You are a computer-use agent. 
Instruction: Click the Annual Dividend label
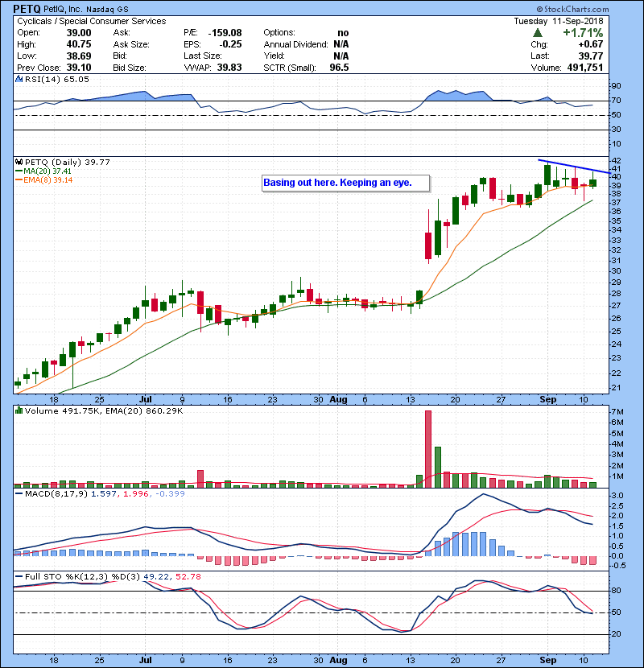[x=295, y=44]
